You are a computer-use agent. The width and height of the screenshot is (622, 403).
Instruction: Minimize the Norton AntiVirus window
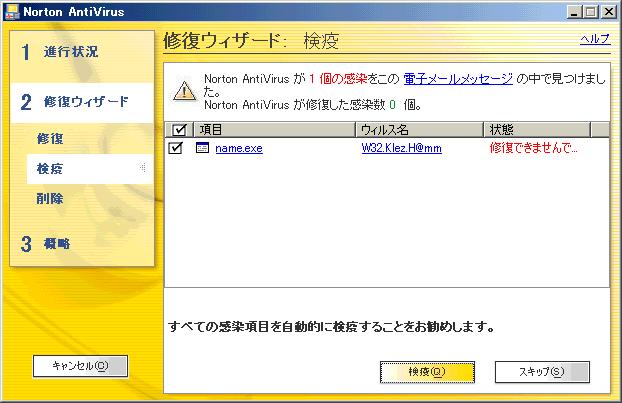coord(574,12)
